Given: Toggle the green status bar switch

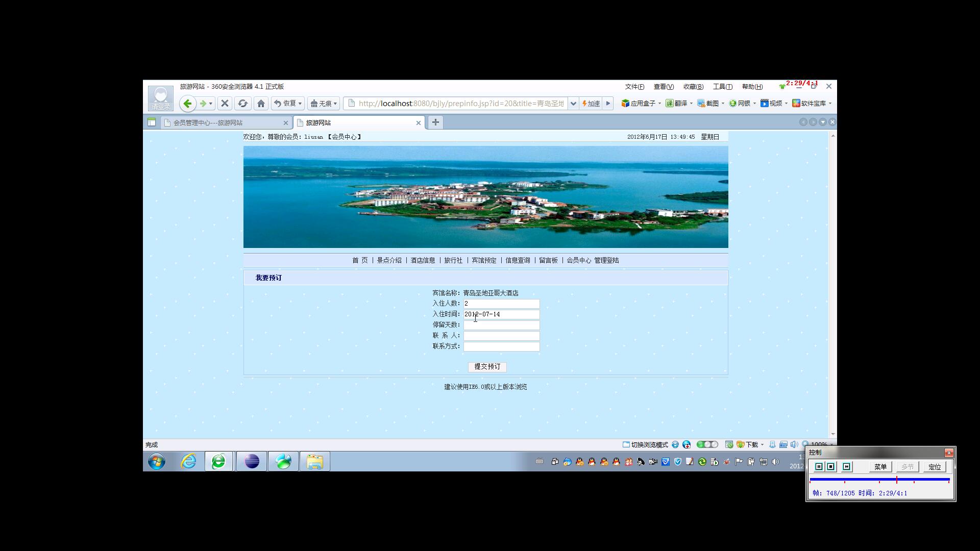Looking at the screenshot, I should (707, 445).
